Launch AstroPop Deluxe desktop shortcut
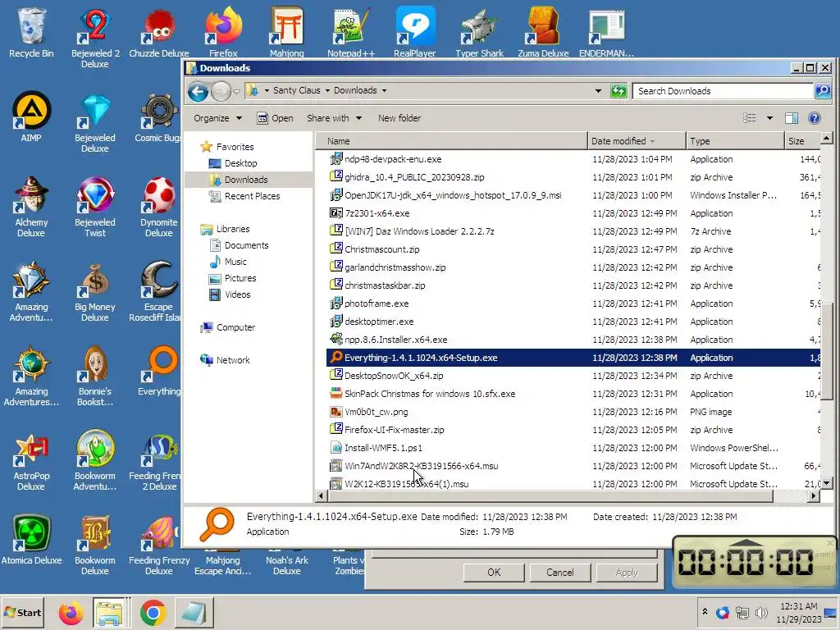Image resolution: width=840 pixels, height=630 pixels. [31, 461]
